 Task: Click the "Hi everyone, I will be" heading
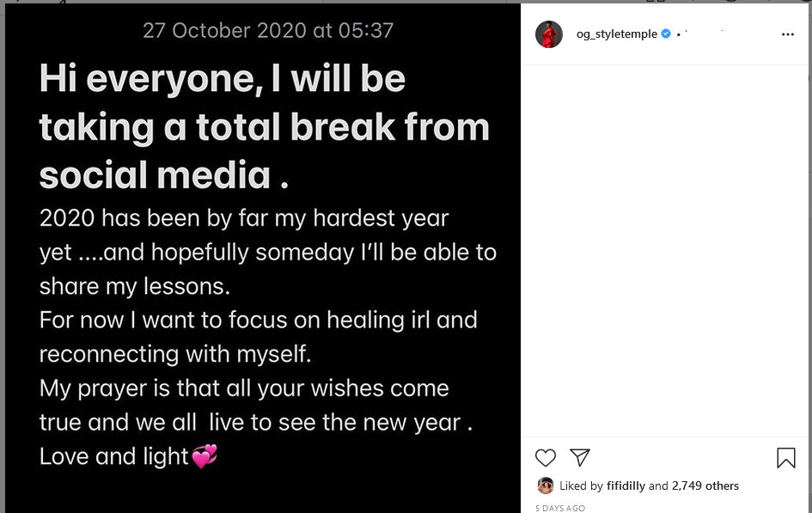(223, 79)
